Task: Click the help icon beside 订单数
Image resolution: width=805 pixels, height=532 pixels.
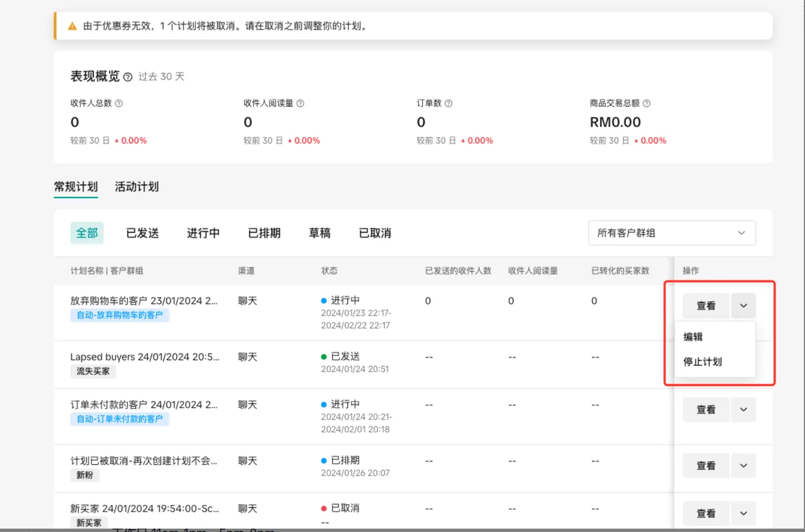Action: tap(449, 103)
